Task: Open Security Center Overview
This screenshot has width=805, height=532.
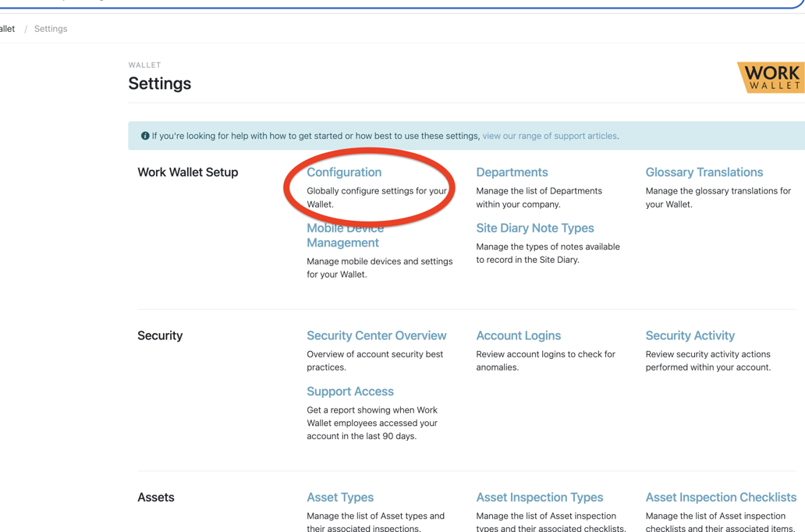Action: [x=377, y=335]
